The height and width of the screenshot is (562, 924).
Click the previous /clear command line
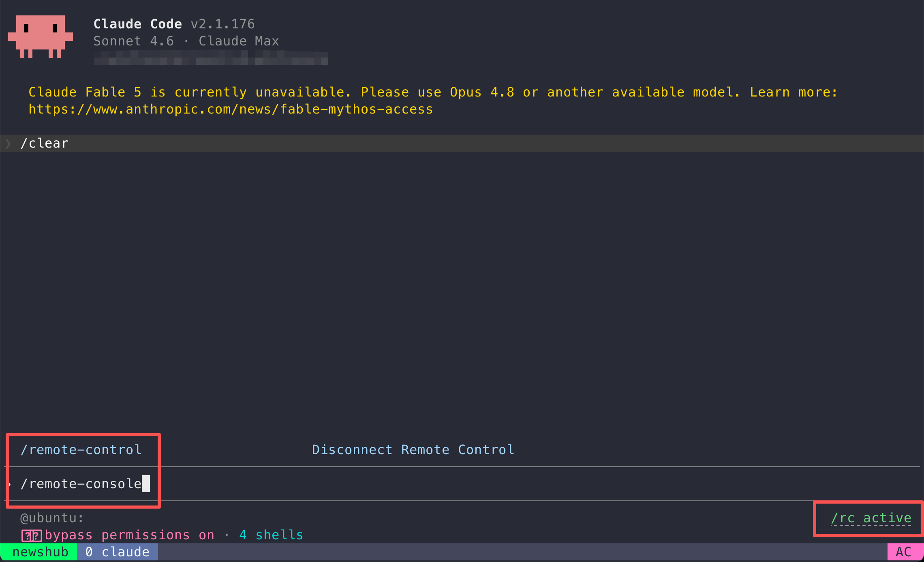click(x=462, y=143)
